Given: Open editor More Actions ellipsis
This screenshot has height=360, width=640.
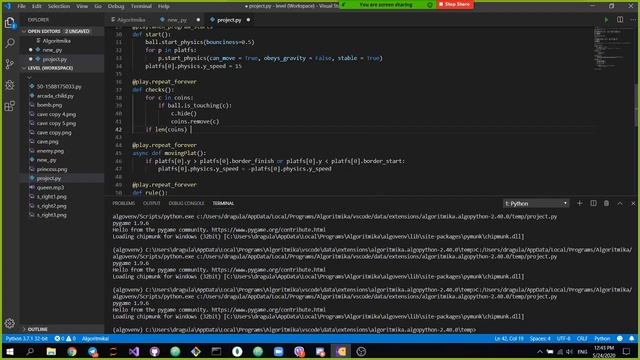Looking at the screenshot, I should pos(633,20).
